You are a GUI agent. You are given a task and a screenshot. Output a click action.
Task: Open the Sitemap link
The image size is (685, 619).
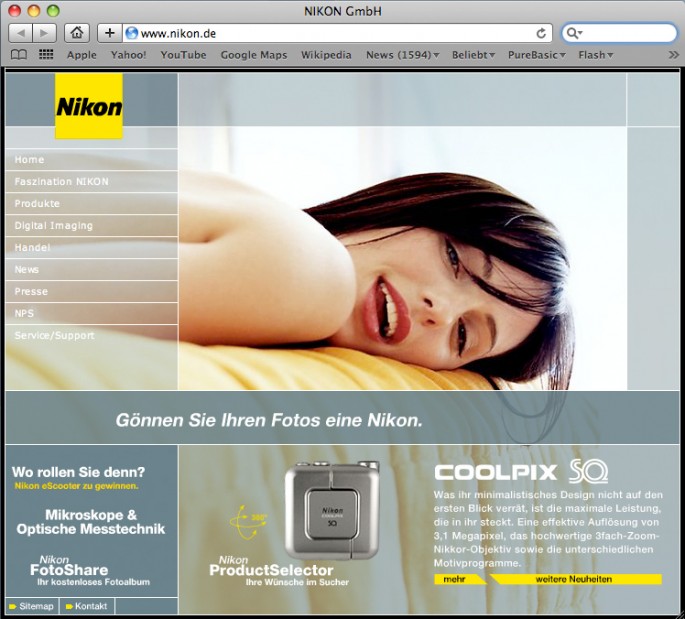[x=31, y=606]
